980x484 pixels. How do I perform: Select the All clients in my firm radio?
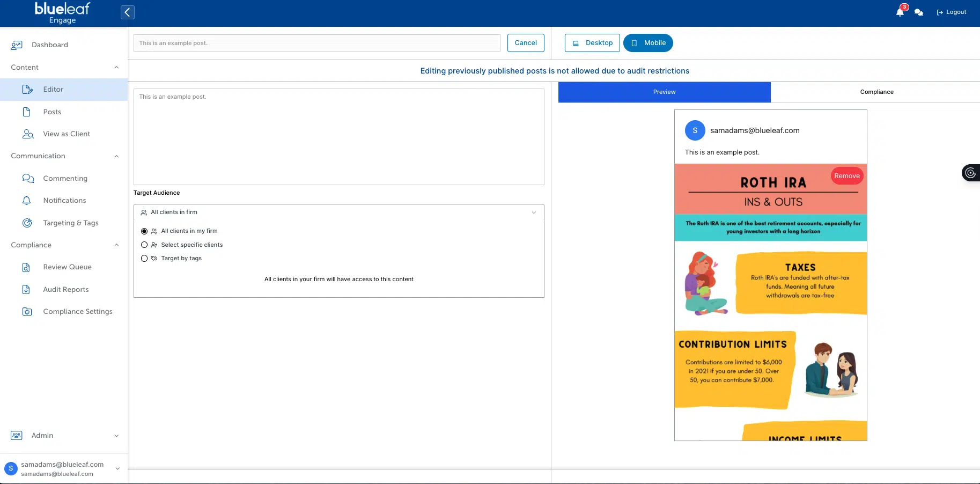tap(144, 231)
